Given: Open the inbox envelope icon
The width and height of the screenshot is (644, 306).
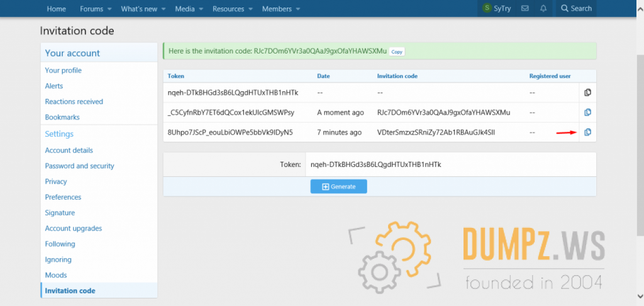Looking at the screenshot, I should click(525, 9).
